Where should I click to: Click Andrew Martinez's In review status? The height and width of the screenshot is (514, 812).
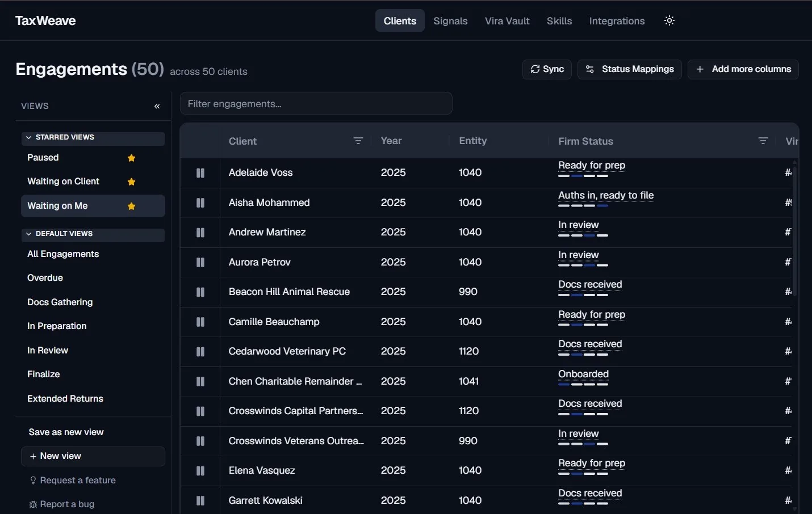point(578,225)
